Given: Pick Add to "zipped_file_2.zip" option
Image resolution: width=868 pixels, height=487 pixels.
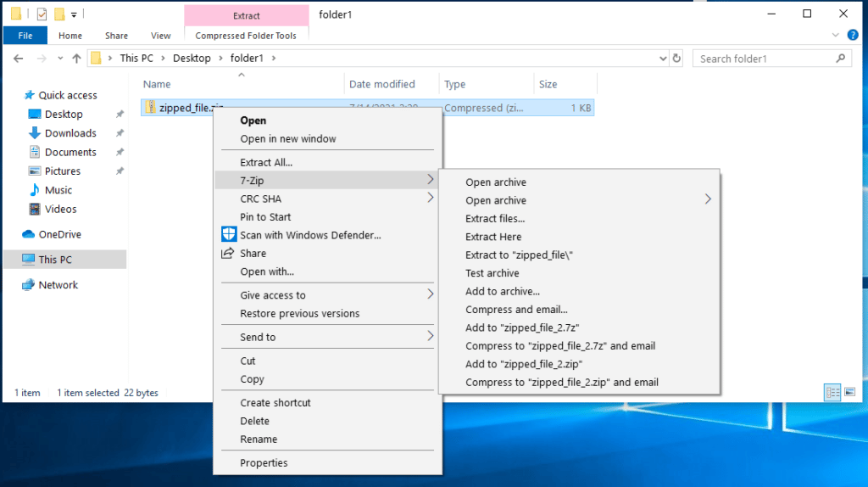Looking at the screenshot, I should [523, 364].
